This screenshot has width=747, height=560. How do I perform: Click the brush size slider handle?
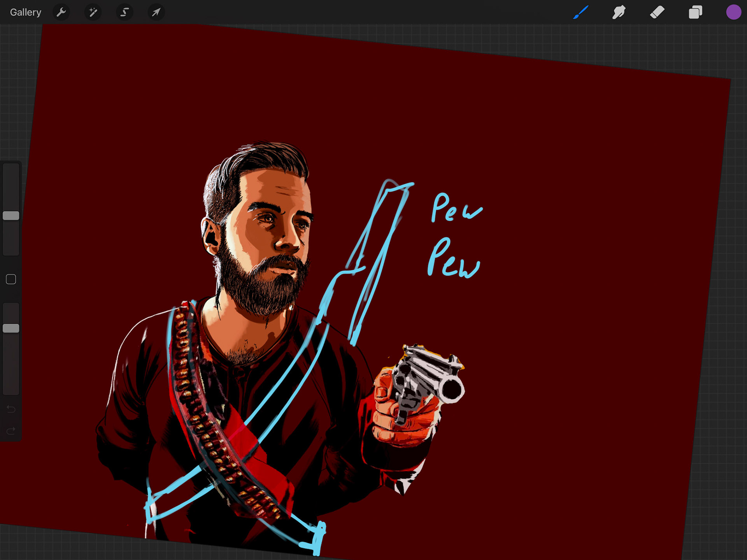(x=11, y=216)
